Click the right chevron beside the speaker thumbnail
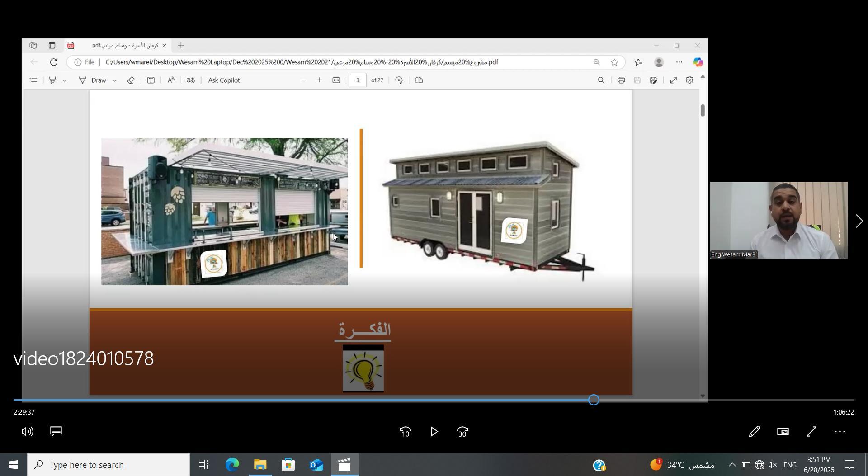868x476 pixels. tap(859, 221)
